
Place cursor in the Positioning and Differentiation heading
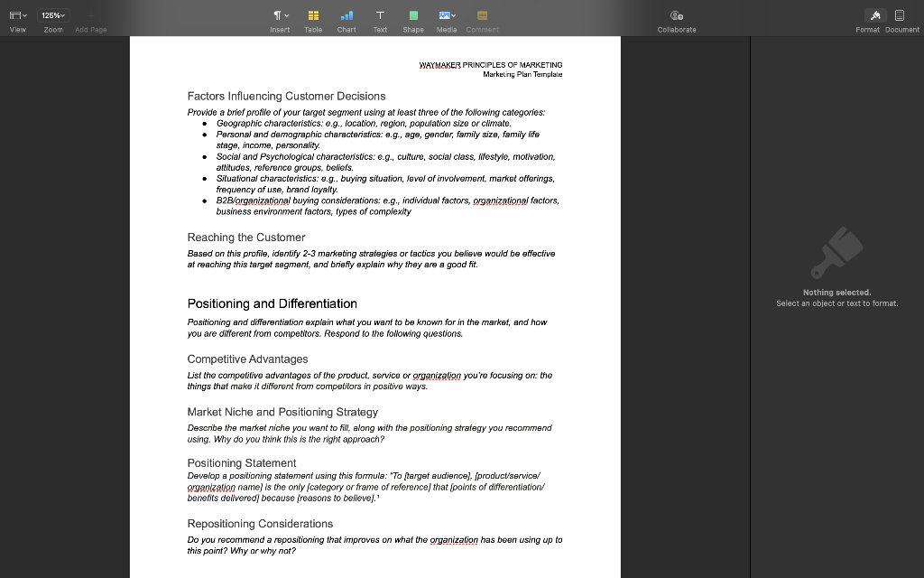point(272,303)
